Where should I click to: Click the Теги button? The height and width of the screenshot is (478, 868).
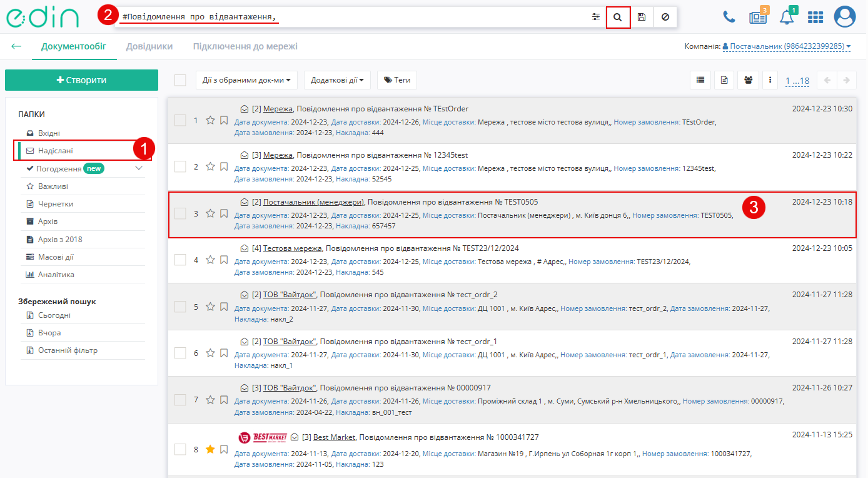(x=397, y=80)
